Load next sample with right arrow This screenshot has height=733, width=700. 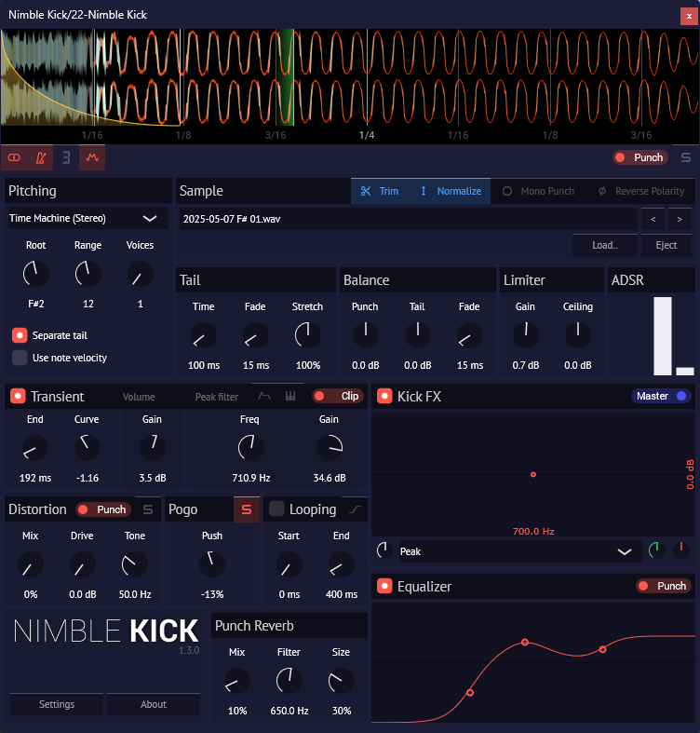[680, 219]
